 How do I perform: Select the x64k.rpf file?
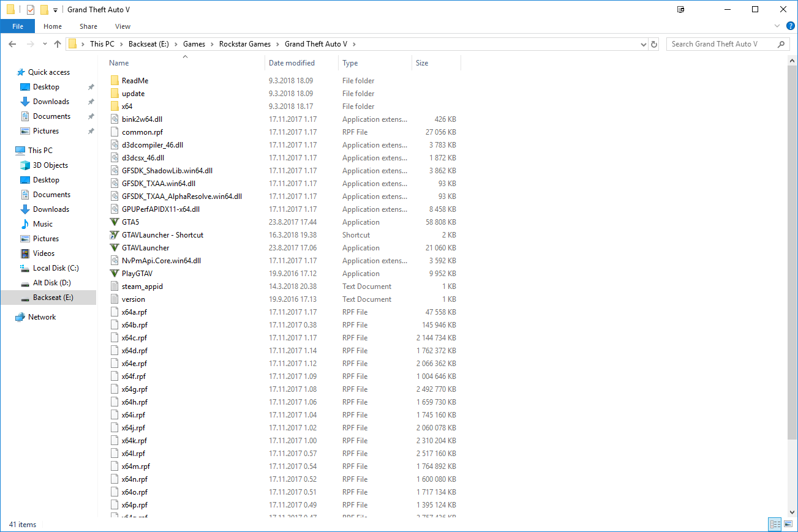(x=134, y=441)
